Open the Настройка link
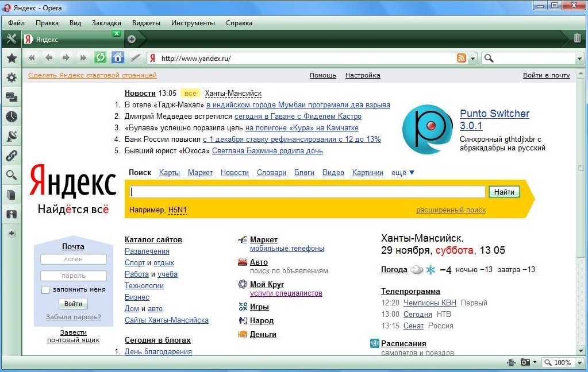The width and height of the screenshot is (588, 372). [x=363, y=75]
